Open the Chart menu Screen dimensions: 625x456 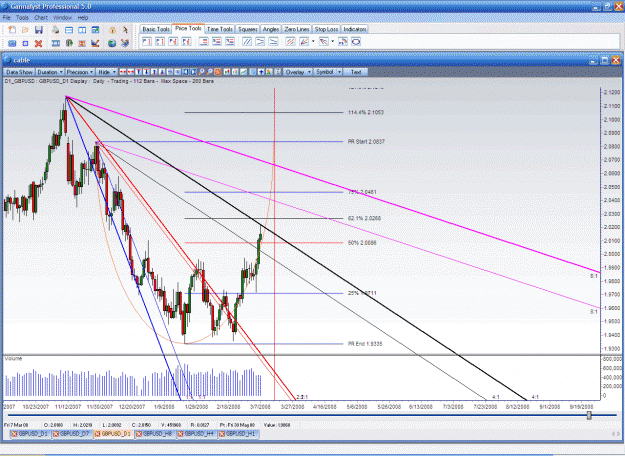pyautogui.click(x=41, y=18)
